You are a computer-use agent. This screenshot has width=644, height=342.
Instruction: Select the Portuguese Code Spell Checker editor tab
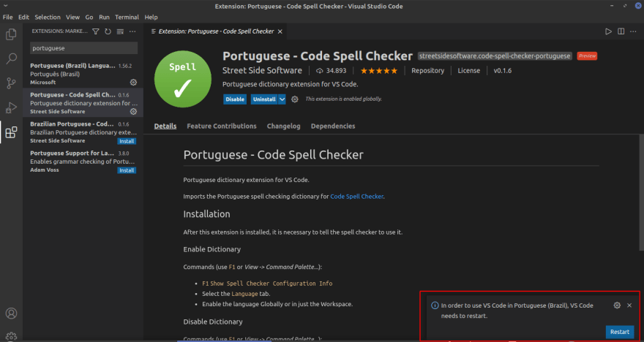point(216,31)
